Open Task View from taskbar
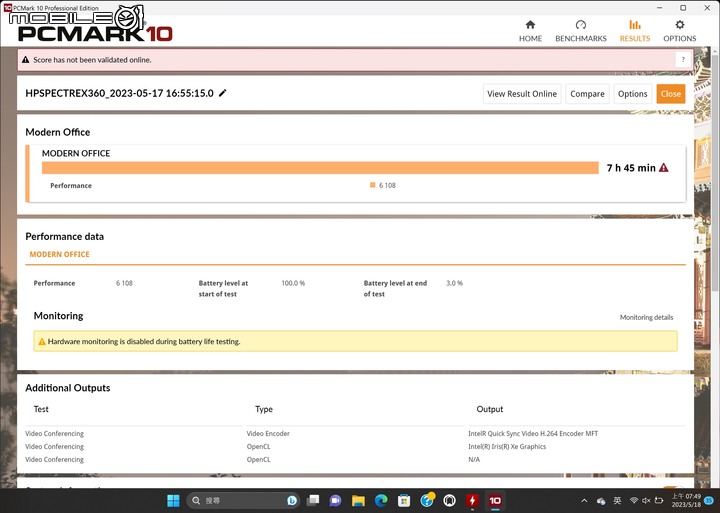This screenshot has width=720, height=513. pos(313,501)
